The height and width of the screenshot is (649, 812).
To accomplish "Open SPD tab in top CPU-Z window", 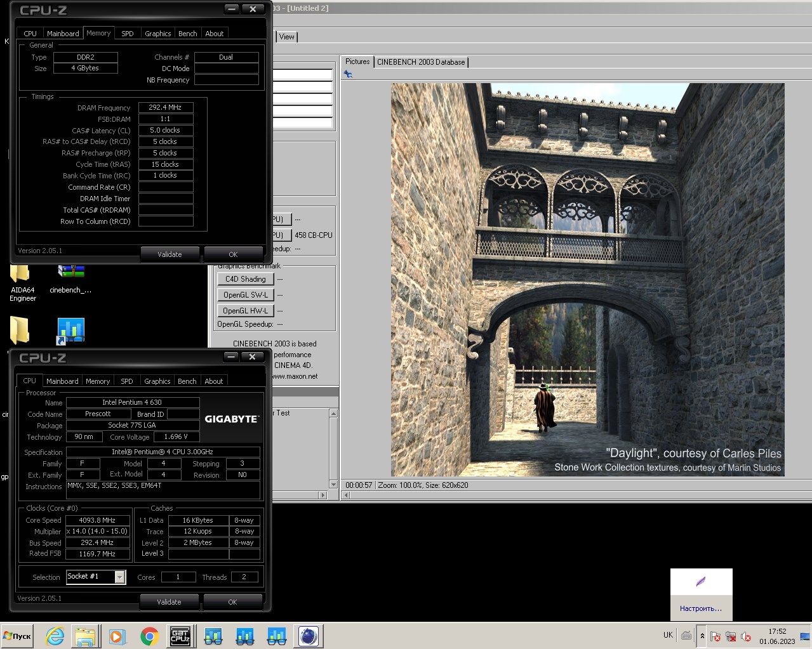I will point(128,34).
